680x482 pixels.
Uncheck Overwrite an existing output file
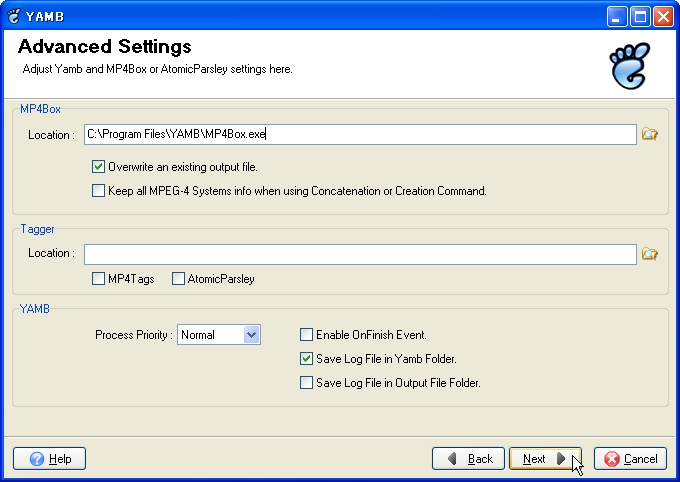coord(98,167)
